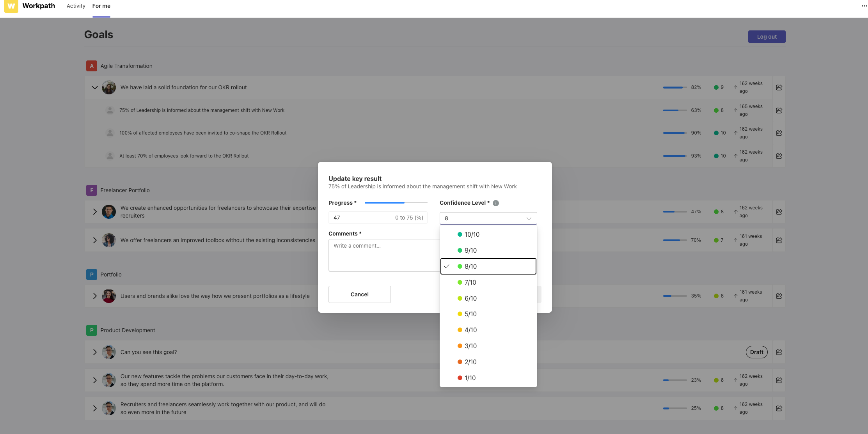
Task: Click the purple Freelancer Portfolio team badge
Action: (92, 190)
